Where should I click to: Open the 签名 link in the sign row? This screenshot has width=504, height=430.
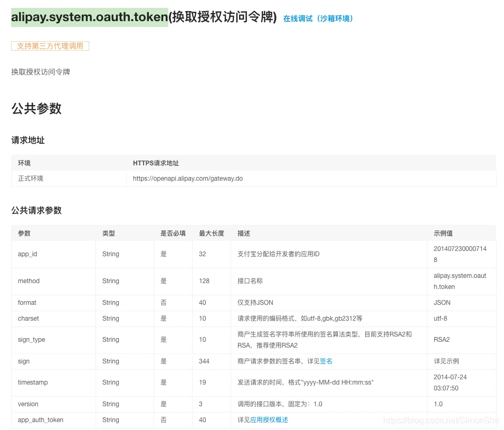point(326,361)
